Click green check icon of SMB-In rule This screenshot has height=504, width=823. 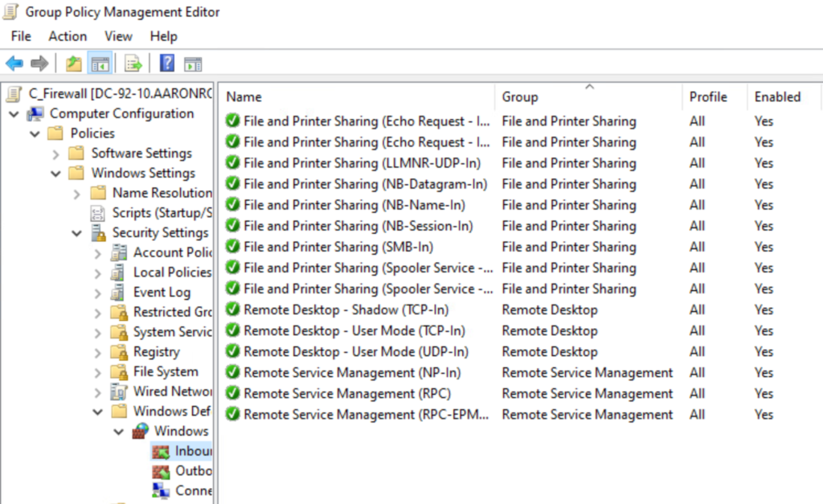click(x=233, y=247)
